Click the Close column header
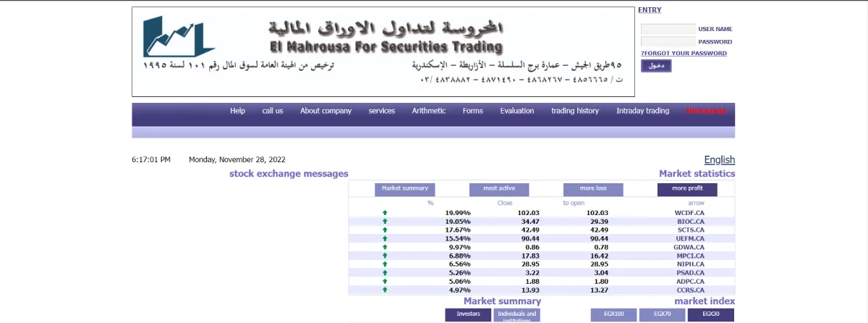Screen dimensions: 868x323 pyautogui.click(x=505, y=204)
